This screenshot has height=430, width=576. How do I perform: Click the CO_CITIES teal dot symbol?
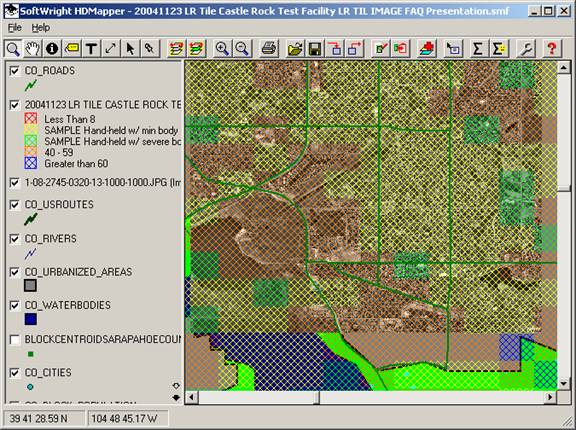tap(30, 387)
